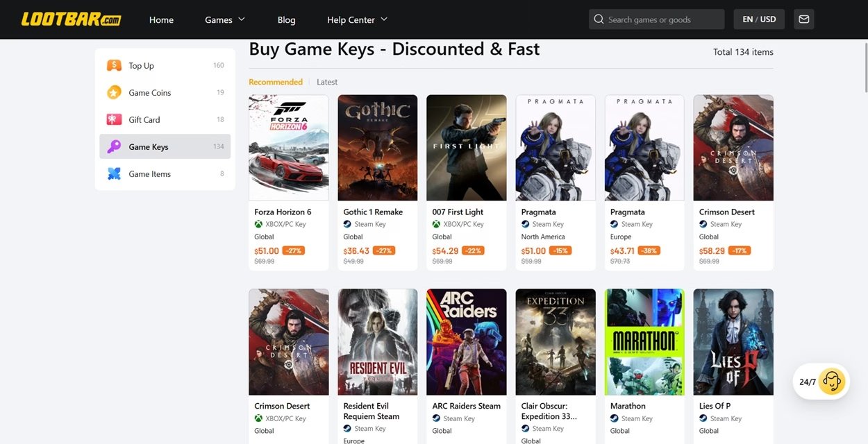
Task: Click the Forza Horizon 6 title
Action: (283, 212)
